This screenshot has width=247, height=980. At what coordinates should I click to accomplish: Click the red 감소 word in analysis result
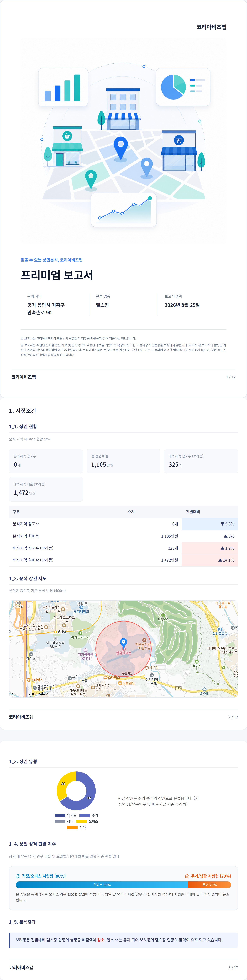coord(101,940)
